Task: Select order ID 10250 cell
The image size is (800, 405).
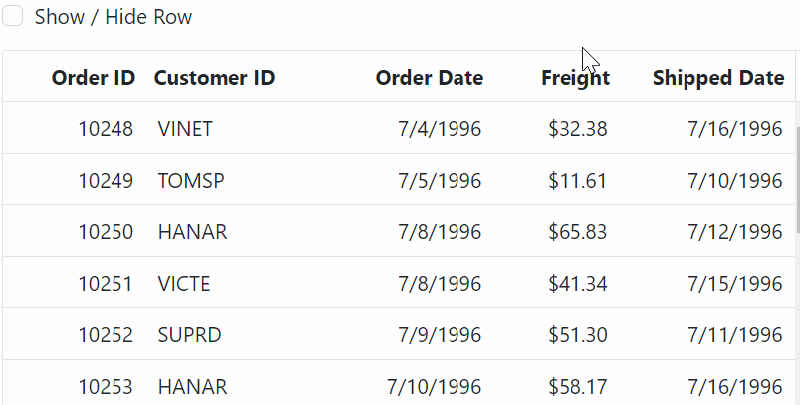Action: (105, 232)
